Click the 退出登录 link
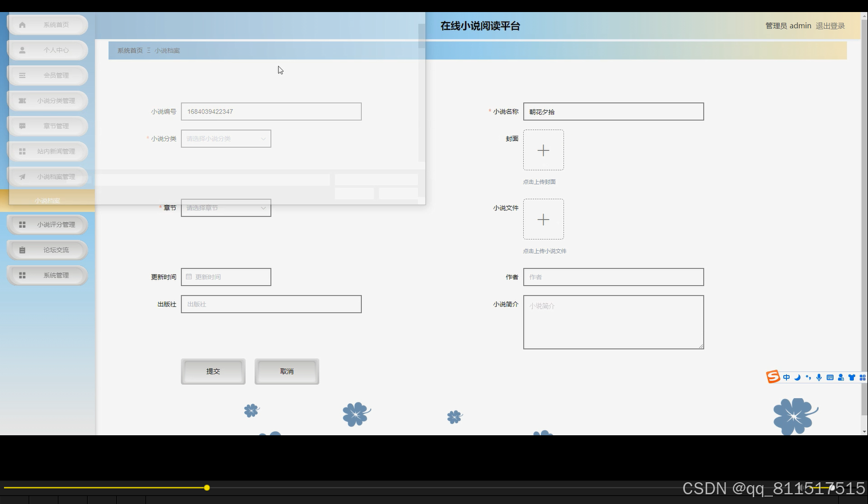868x504 pixels. point(830,26)
